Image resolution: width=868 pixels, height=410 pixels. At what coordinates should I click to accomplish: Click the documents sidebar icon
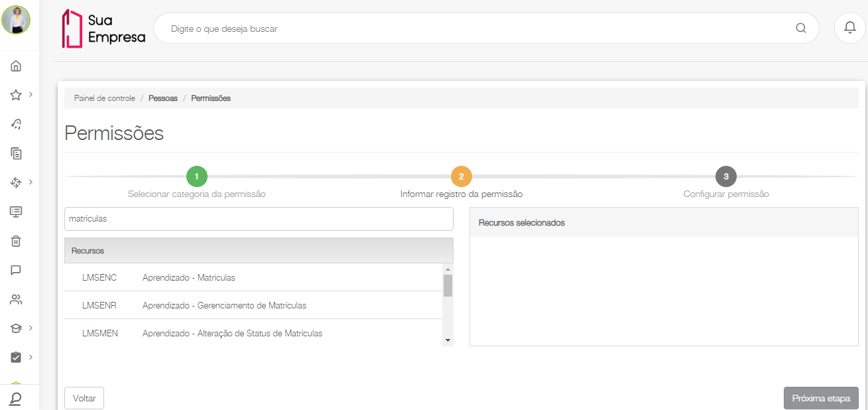tap(16, 153)
